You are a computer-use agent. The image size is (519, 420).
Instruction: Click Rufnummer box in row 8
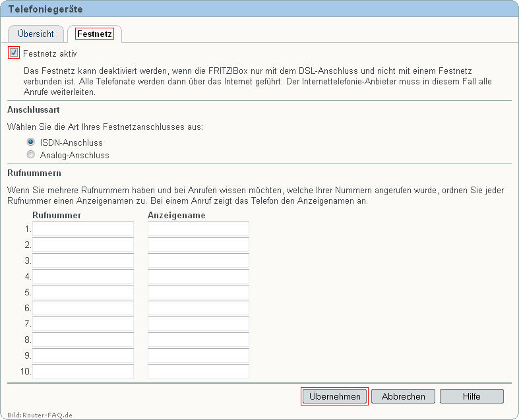click(x=83, y=340)
